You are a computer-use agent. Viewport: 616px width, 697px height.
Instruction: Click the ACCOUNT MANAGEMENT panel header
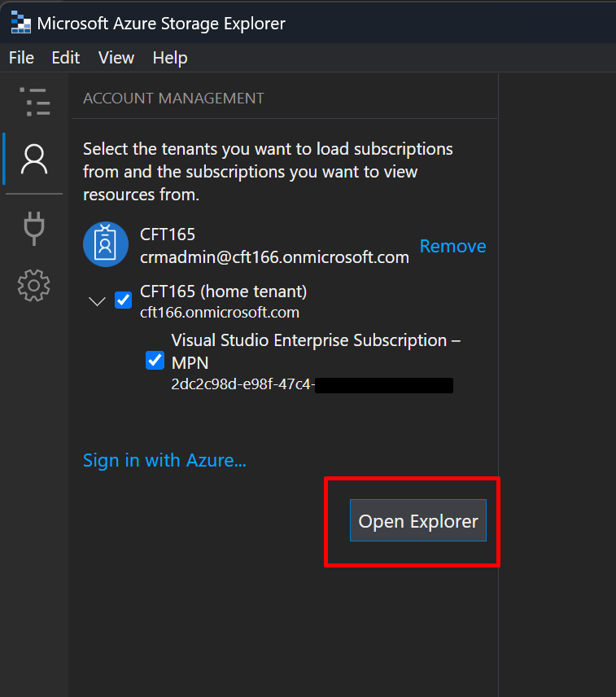tap(173, 99)
